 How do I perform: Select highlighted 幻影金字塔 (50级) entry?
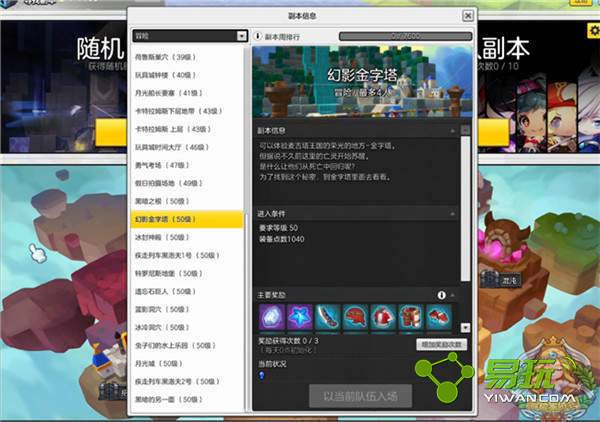tap(187, 219)
